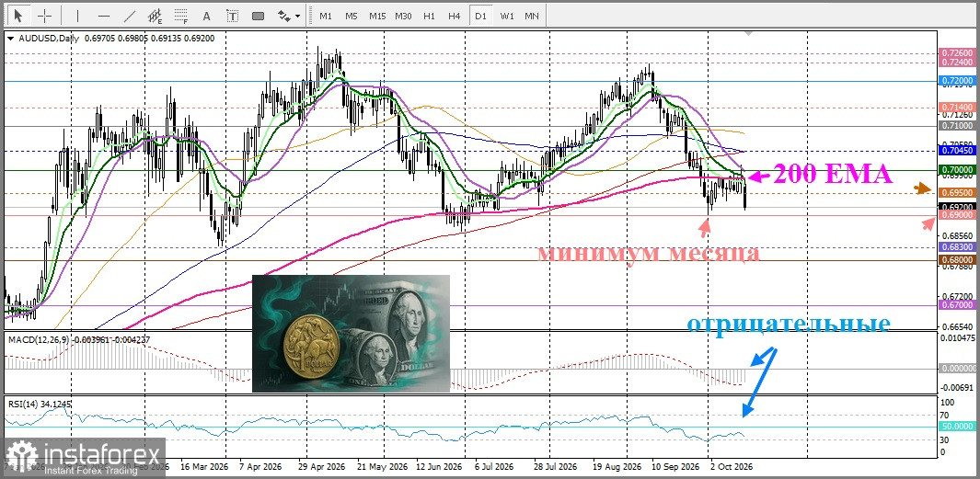Switch to MN monthly timeframe

coord(532,16)
